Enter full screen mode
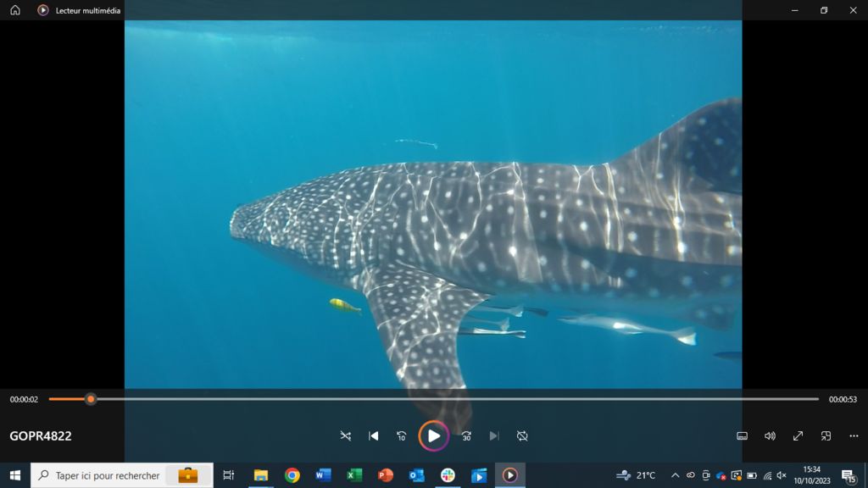The height and width of the screenshot is (488, 868). [x=798, y=435]
